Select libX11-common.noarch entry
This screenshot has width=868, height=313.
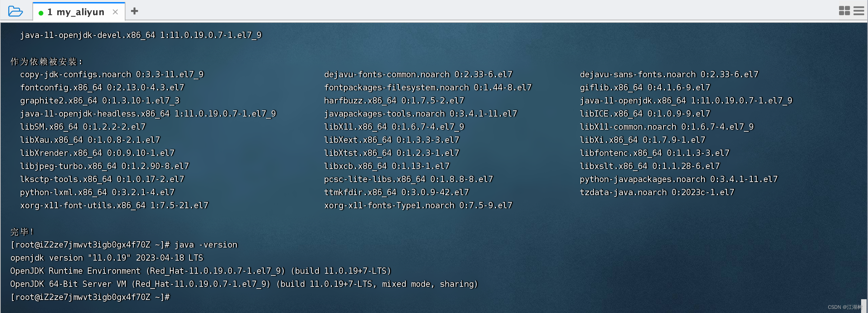pos(667,127)
